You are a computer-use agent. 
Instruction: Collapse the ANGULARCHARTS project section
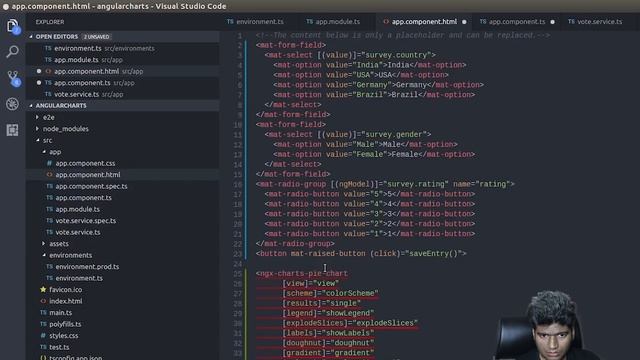click(x=122, y=106)
